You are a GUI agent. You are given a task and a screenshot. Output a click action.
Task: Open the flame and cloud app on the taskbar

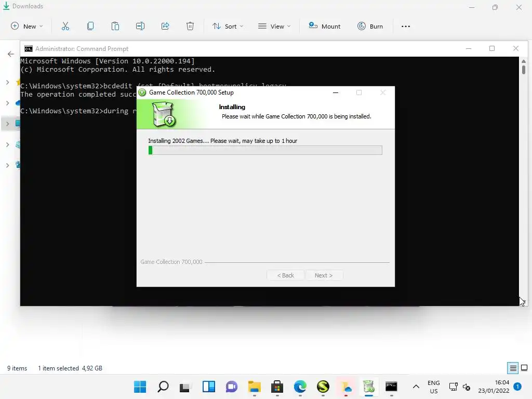click(345, 387)
